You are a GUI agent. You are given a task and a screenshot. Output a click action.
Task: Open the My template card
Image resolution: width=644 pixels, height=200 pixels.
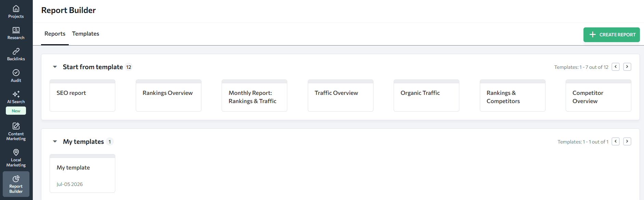[82, 174]
